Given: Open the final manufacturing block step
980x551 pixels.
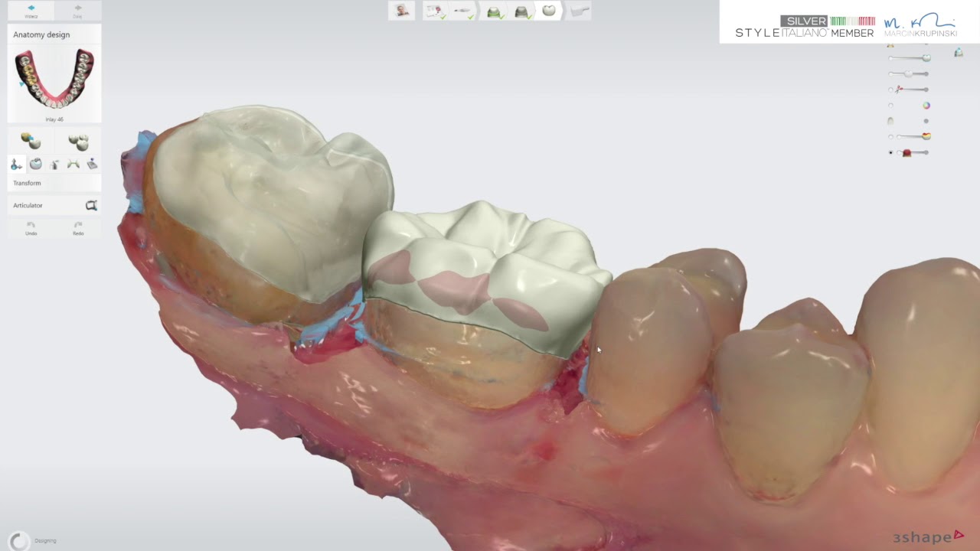Looking at the screenshot, I should pyautogui.click(x=580, y=11).
